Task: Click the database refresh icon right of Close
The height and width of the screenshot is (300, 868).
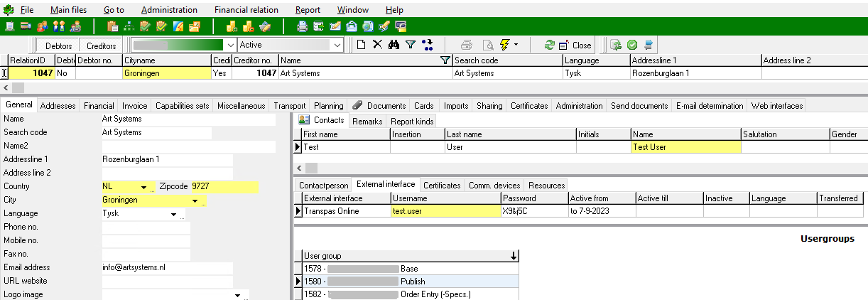Action: [615, 45]
